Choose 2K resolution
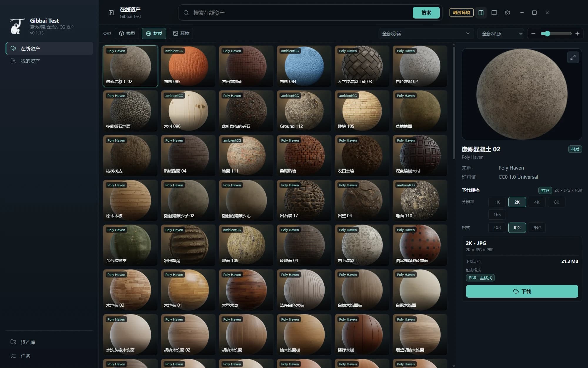Screen dimensions: 588x368 pyautogui.click(x=517, y=202)
